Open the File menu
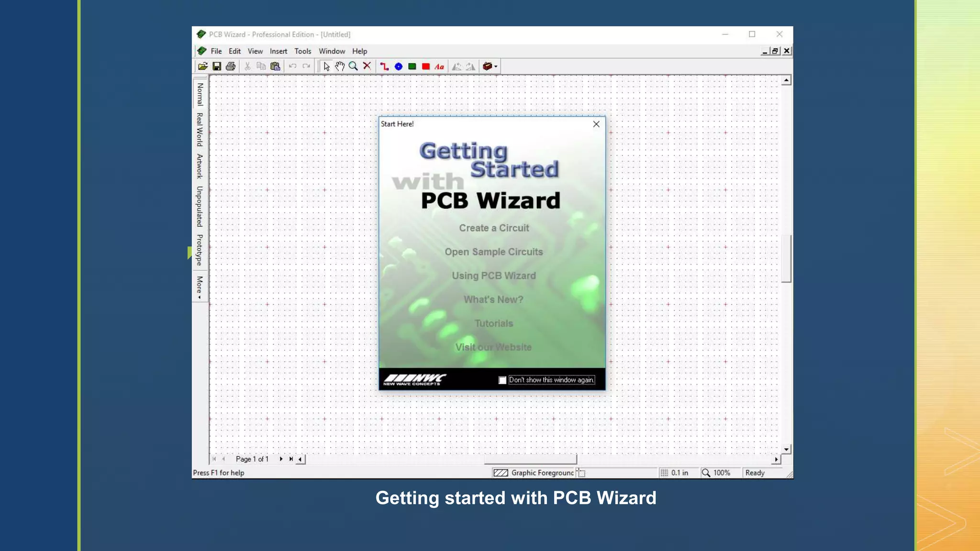 (x=216, y=51)
